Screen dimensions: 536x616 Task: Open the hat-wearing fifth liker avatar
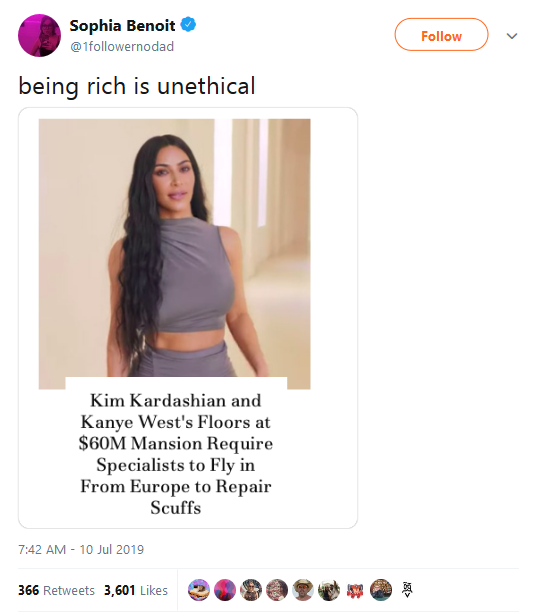(x=303, y=590)
